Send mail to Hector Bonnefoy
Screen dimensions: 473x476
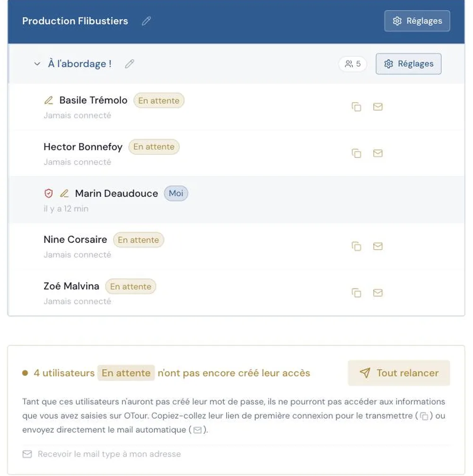[x=377, y=153]
